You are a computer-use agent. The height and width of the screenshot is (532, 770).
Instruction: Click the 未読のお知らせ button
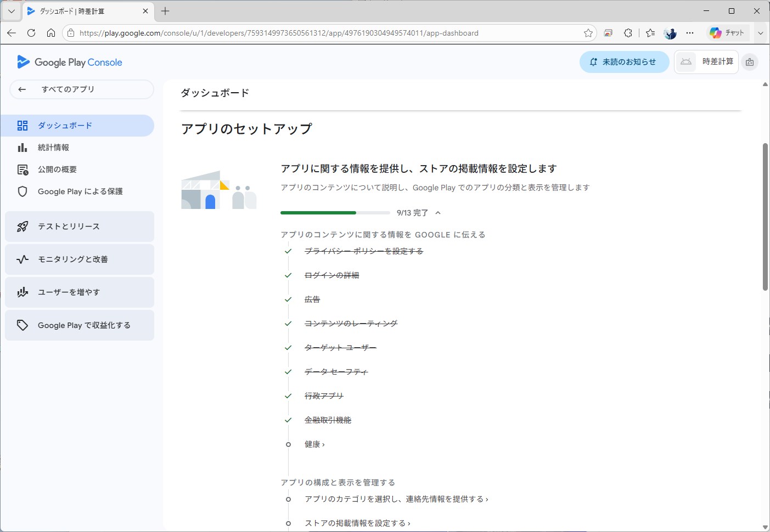tap(624, 62)
